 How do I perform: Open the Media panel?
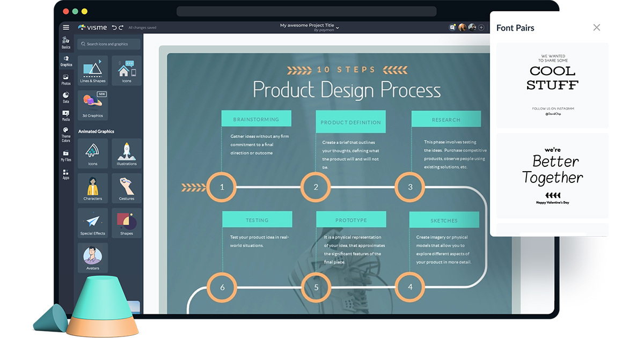[x=66, y=116]
